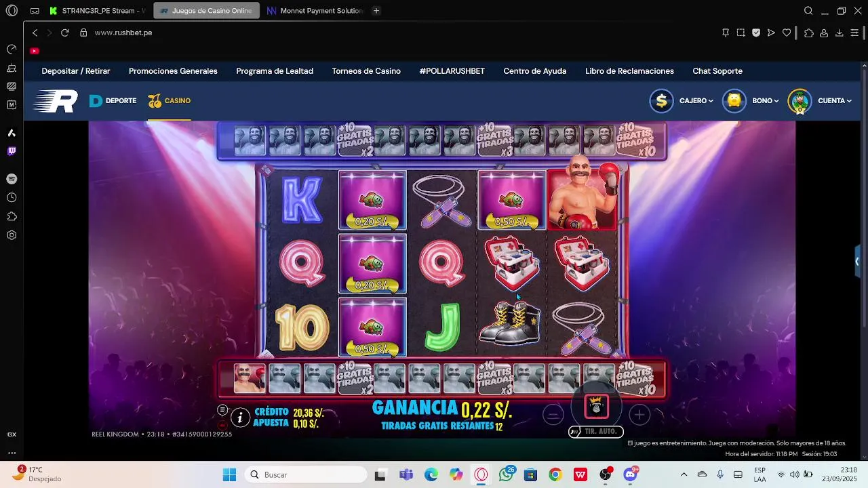Open sidebar extensions cube icon
This screenshot has height=488, width=868.
click(12, 216)
